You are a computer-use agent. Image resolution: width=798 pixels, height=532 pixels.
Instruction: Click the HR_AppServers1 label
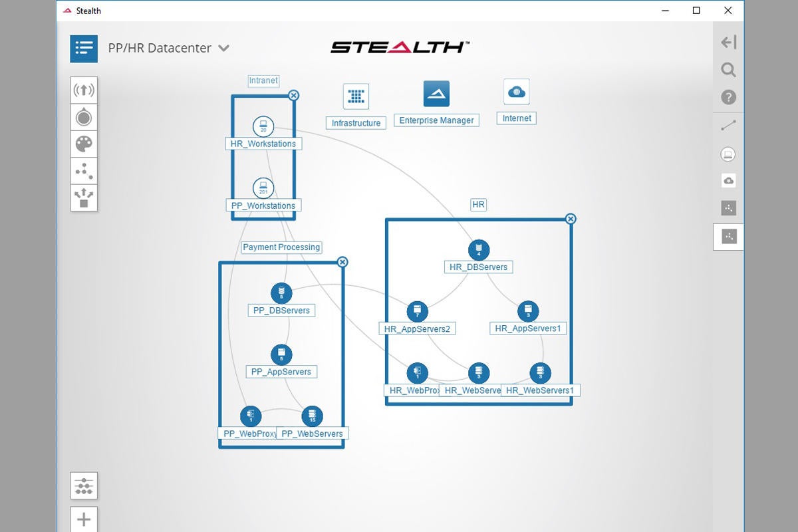point(528,329)
